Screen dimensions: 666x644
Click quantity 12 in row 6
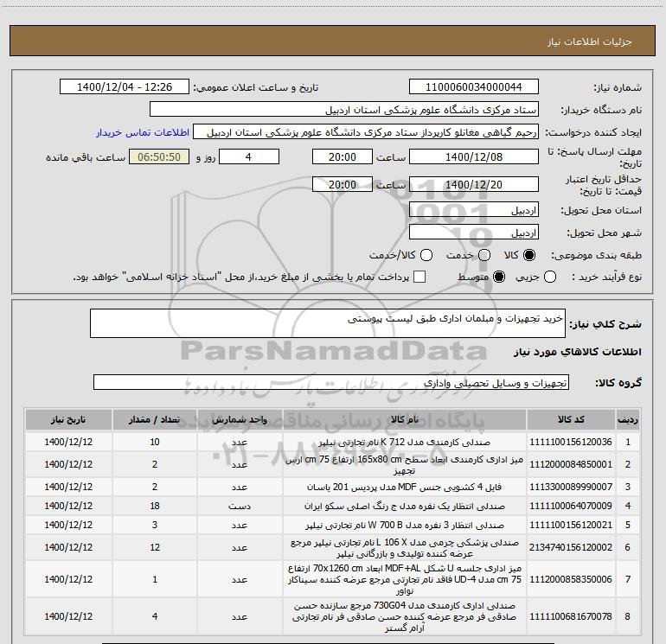point(155,548)
